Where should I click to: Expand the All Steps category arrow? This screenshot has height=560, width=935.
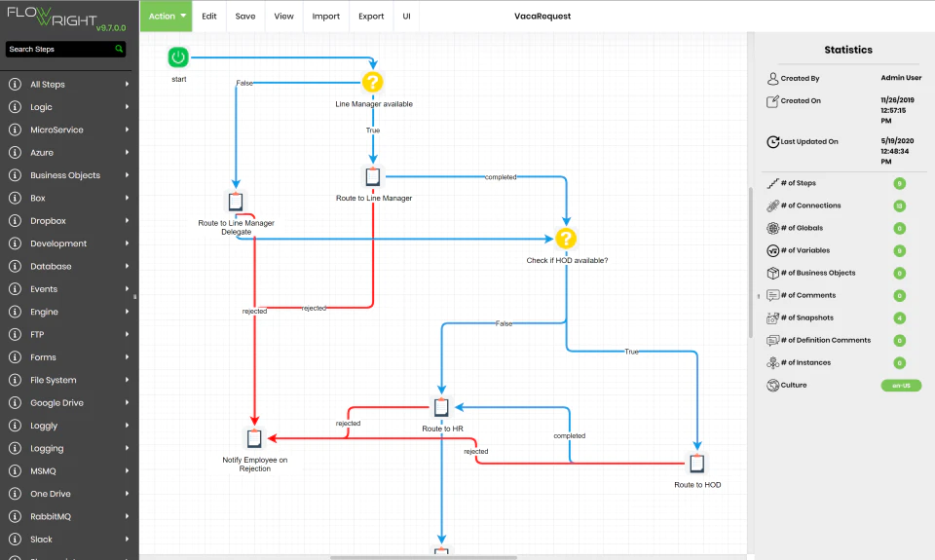coord(127,84)
